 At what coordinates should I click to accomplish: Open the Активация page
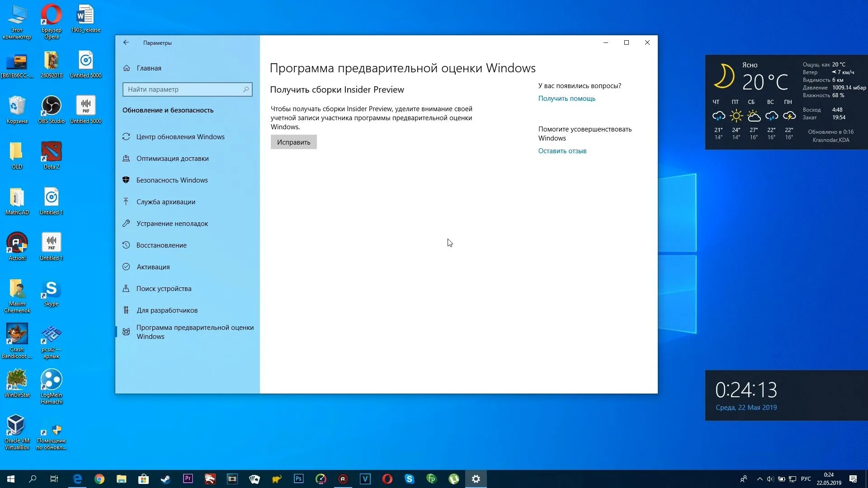tap(153, 267)
